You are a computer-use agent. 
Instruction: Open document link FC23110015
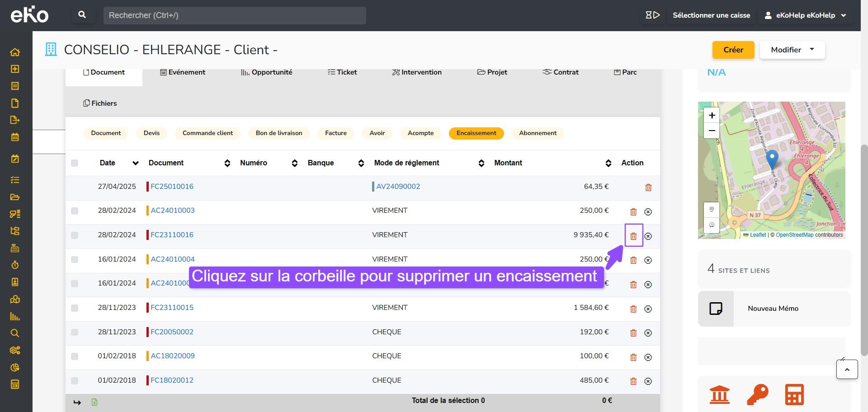click(172, 308)
